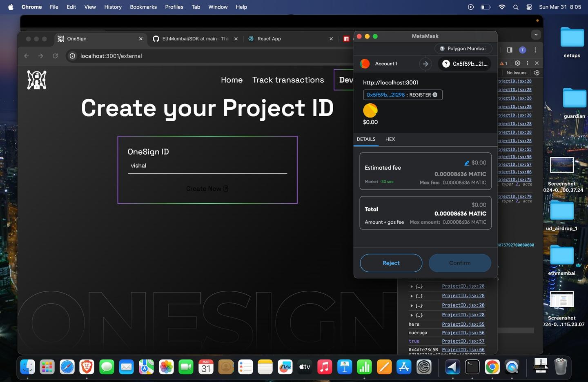
Task: Open the Chrome profile avatar
Action: coord(522,50)
